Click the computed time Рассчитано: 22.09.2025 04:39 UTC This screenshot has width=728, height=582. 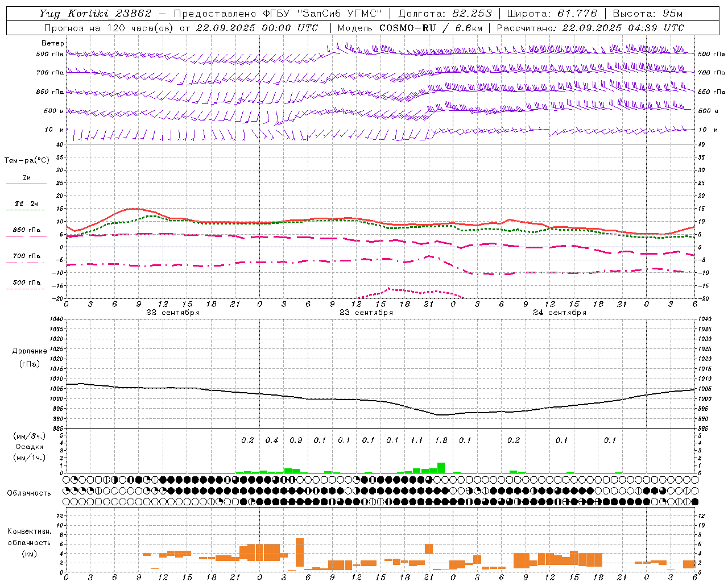click(x=590, y=28)
